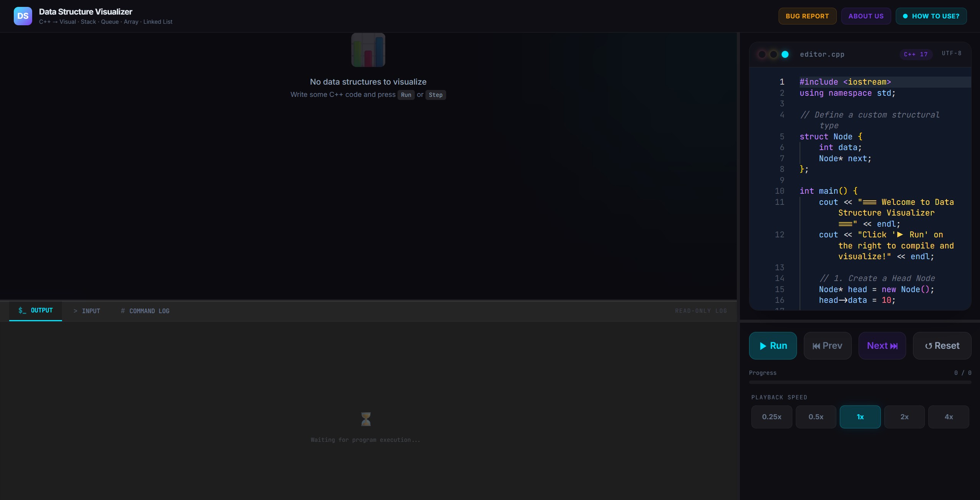Click the editor.cpp file name

(822, 54)
